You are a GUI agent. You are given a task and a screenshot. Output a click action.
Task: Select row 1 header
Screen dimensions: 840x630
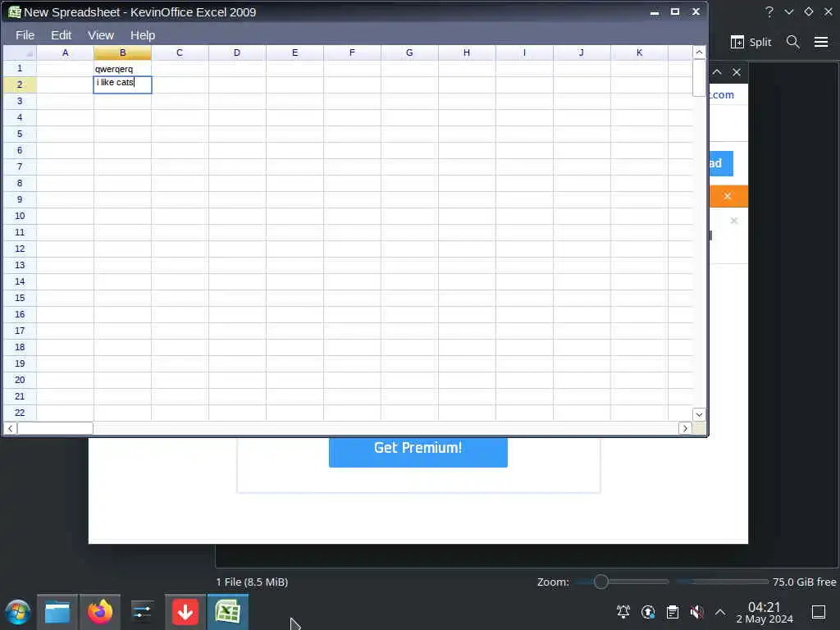(x=20, y=68)
